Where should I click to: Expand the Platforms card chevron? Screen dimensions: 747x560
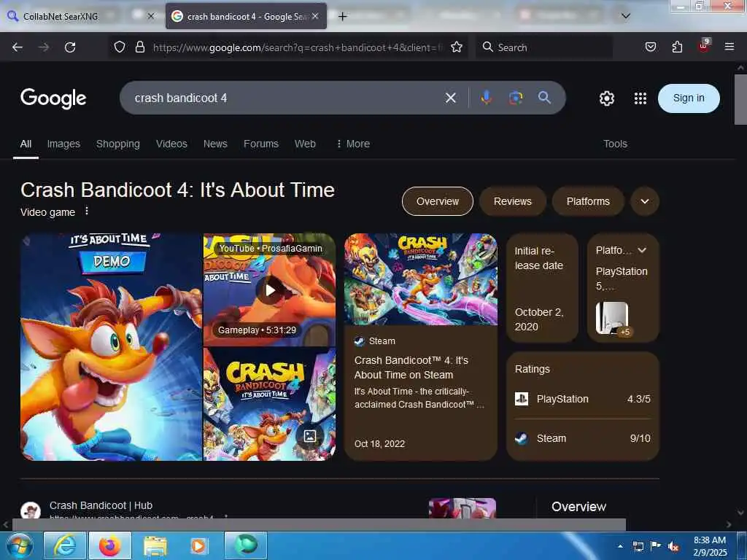pyautogui.click(x=642, y=250)
